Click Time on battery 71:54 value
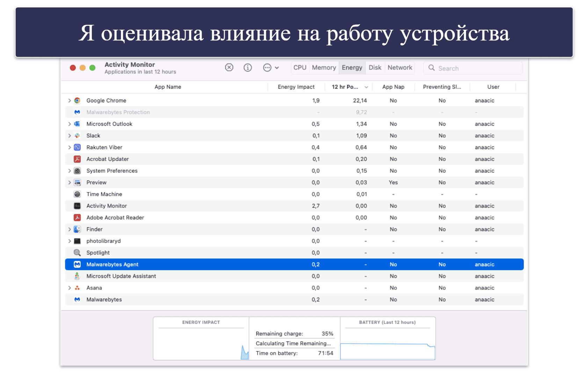The image size is (588, 374). pyautogui.click(x=326, y=353)
